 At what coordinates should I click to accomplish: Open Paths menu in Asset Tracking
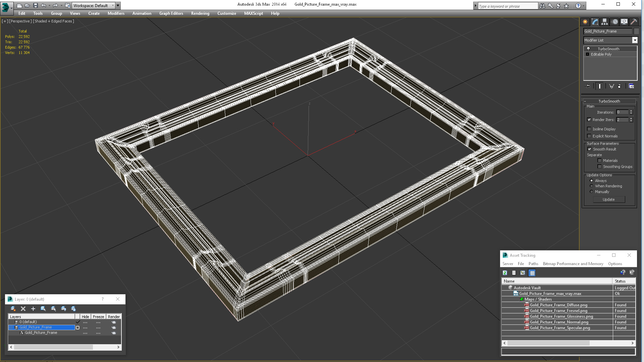point(533,264)
